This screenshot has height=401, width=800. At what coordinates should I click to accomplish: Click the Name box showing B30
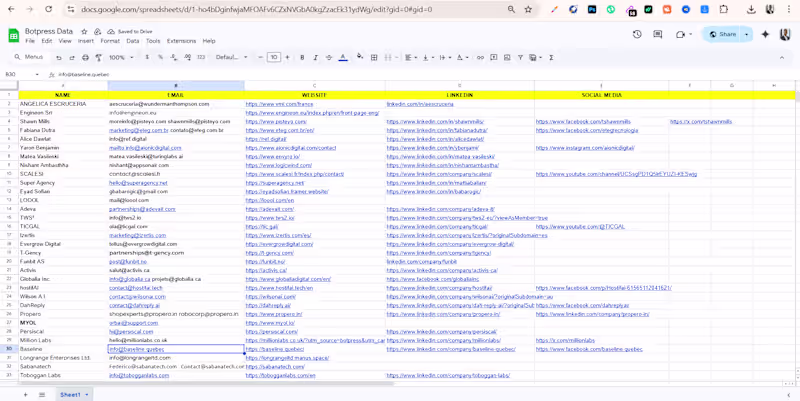point(20,74)
